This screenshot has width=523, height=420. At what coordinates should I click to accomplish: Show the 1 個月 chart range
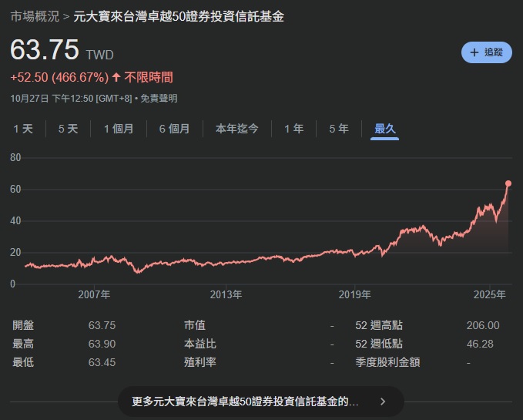(118, 129)
